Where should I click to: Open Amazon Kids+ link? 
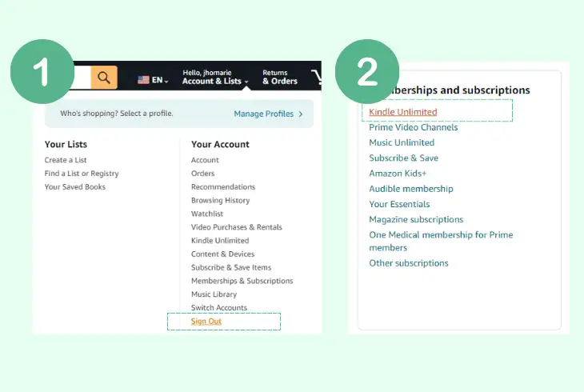point(398,174)
